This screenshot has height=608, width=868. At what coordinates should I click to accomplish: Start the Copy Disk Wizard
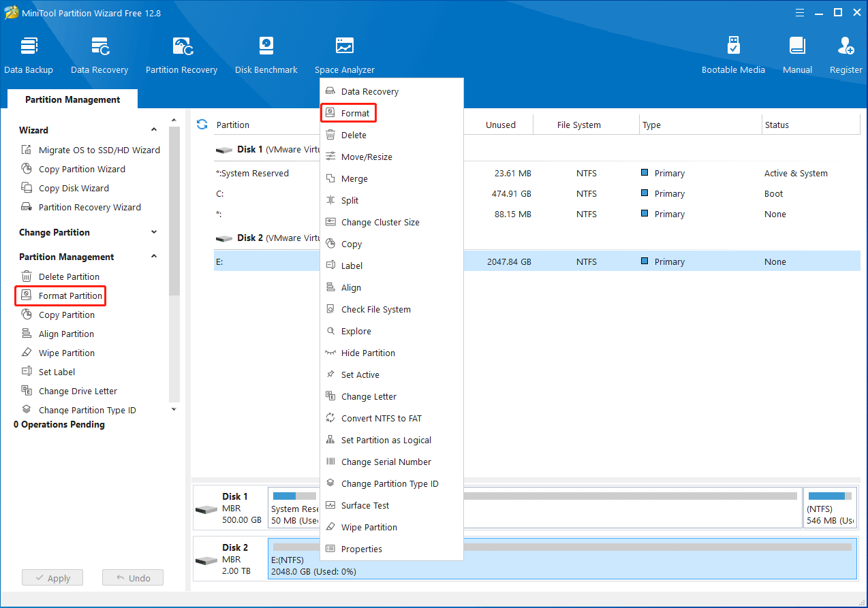click(x=65, y=188)
